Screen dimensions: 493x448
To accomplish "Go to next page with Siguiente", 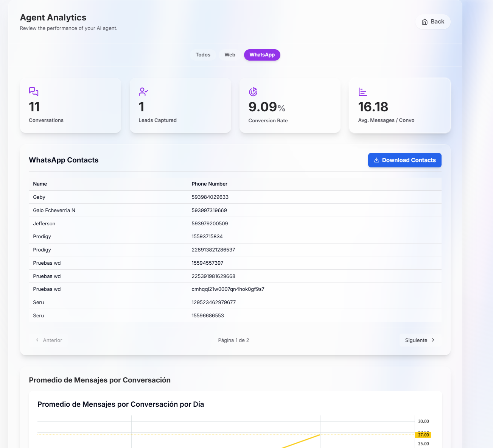I will [x=420, y=340].
